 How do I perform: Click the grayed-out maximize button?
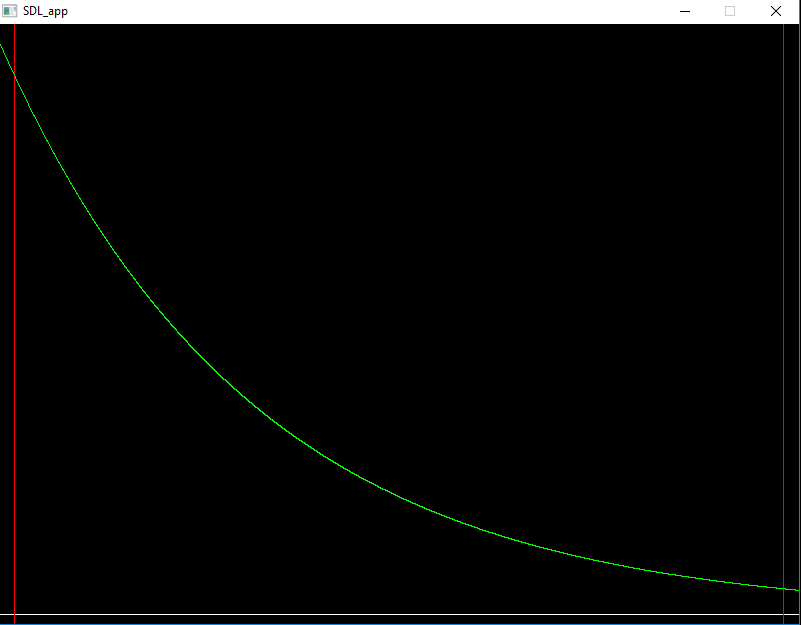coord(730,11)
